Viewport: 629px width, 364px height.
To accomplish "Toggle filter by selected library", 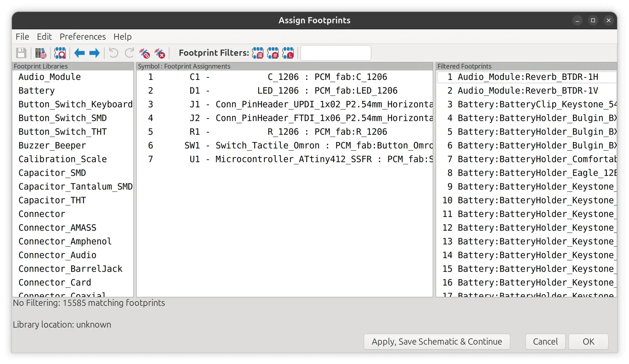I will pos(288,53).
